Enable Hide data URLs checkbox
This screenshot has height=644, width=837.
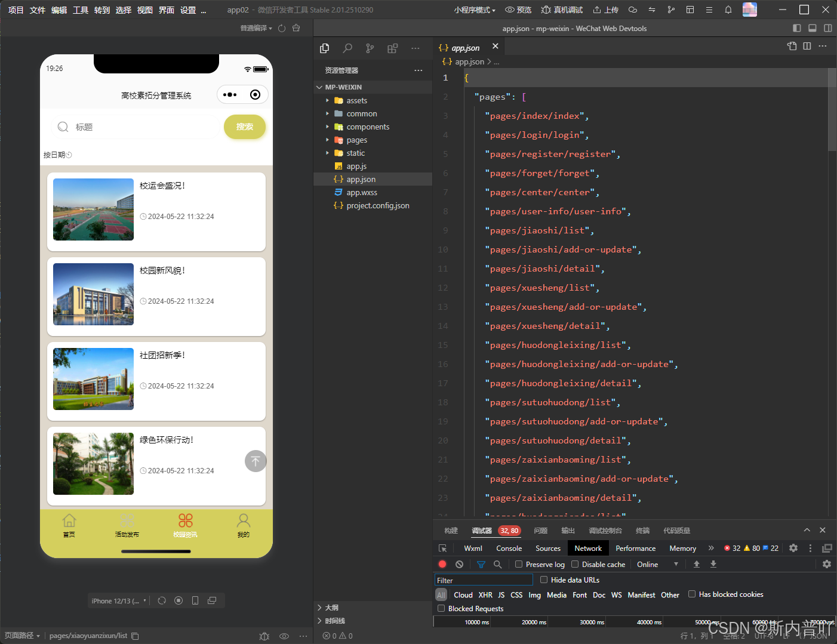coord(544,580)
